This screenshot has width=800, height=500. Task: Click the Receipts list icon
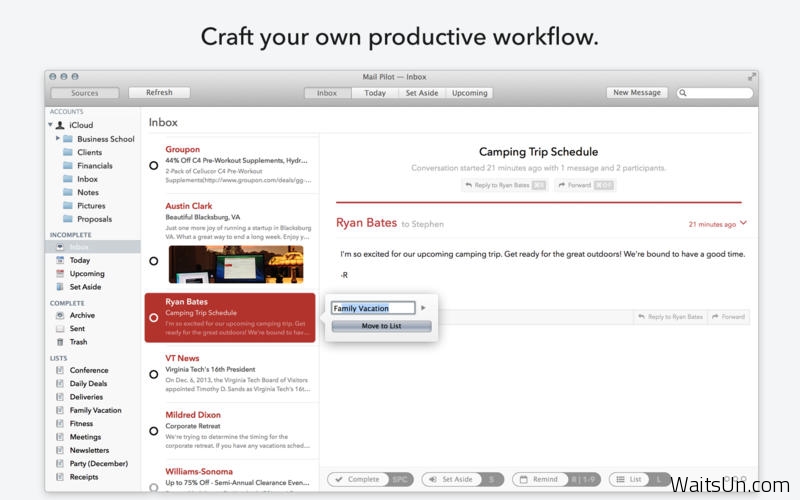[60, 477]
